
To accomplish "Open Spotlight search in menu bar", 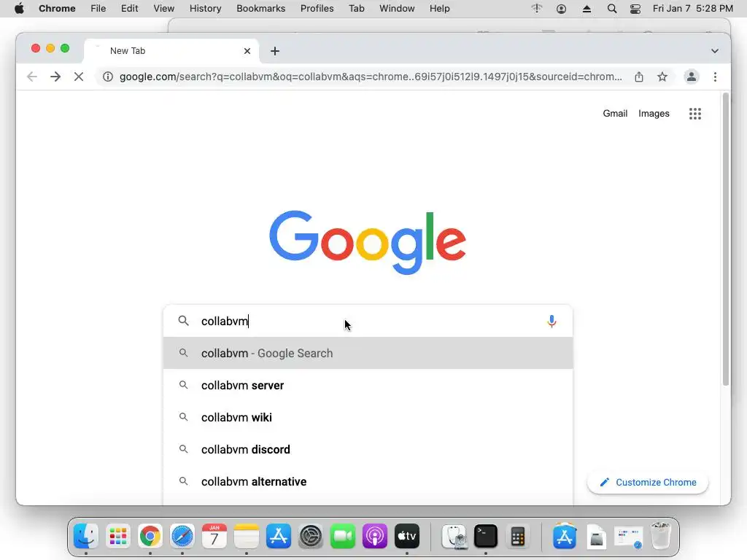I will point(612,9).
